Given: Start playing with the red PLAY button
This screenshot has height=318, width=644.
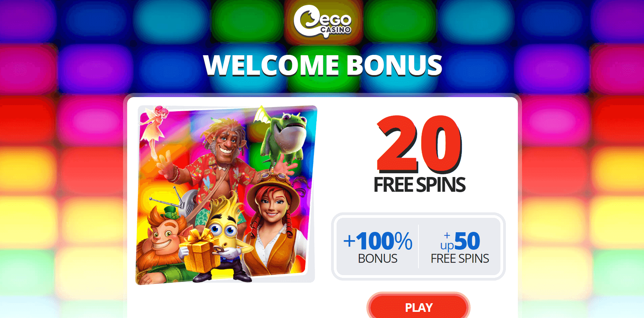Looking at the screenshot, I should 418,307.
